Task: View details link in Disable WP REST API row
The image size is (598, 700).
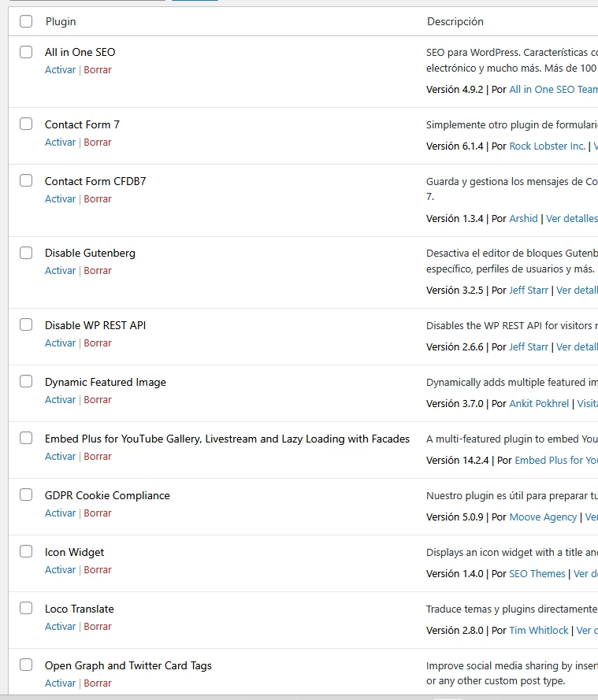Action: 577,347
